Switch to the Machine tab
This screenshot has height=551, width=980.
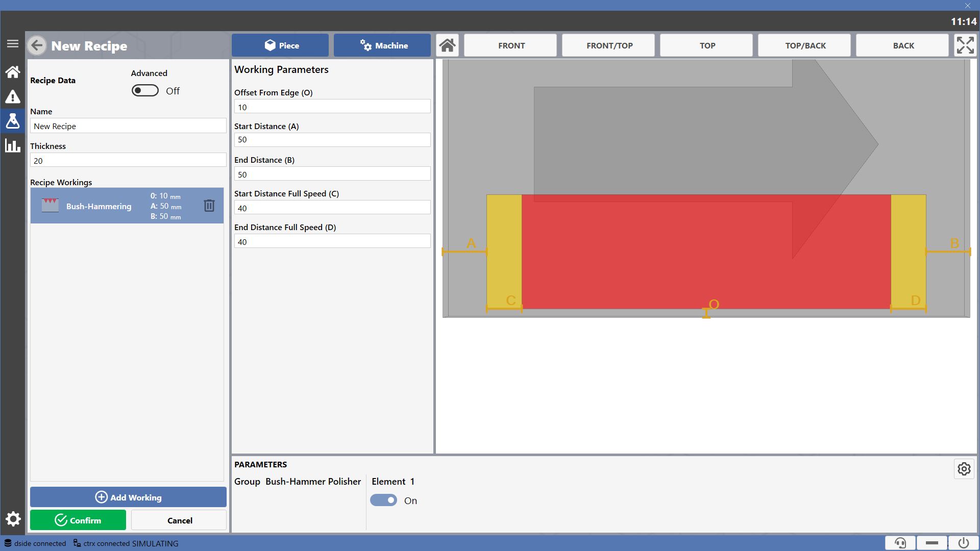(x=382, y=45)
